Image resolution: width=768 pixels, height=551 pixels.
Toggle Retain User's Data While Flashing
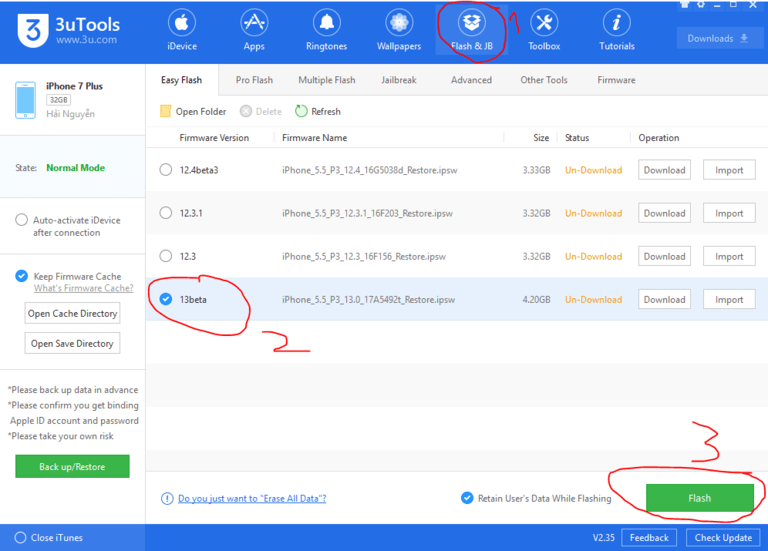click(x=467, y=498)
